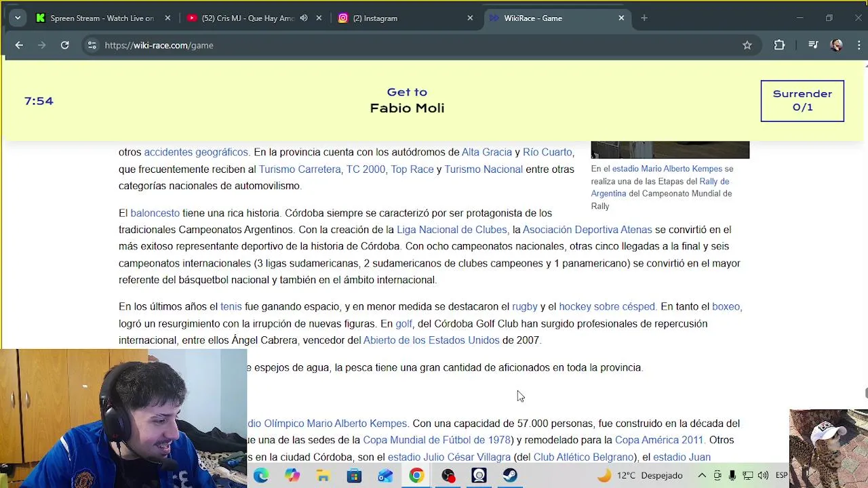Bookmark this page with the star icon

click(x=747, y=45)
